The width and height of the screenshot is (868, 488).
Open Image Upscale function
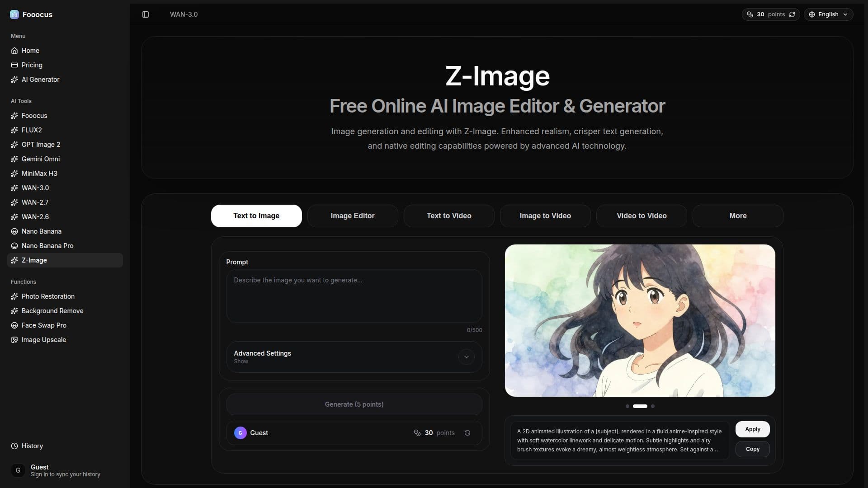(x=65, y=340)
